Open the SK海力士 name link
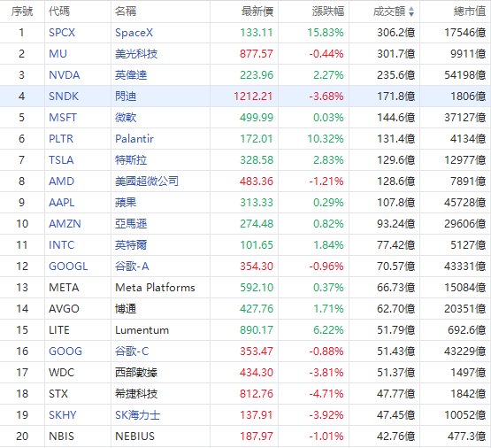491x448 pixels. [137, 414]
